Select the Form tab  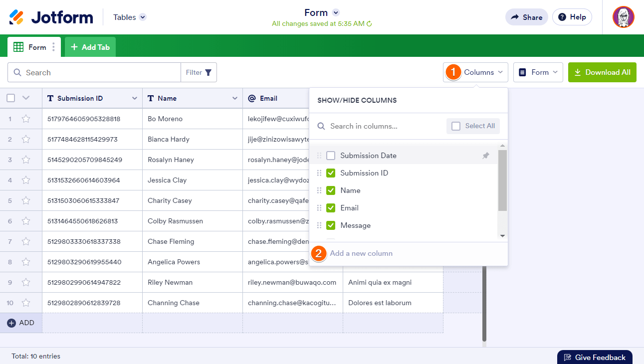coord(30,47)
